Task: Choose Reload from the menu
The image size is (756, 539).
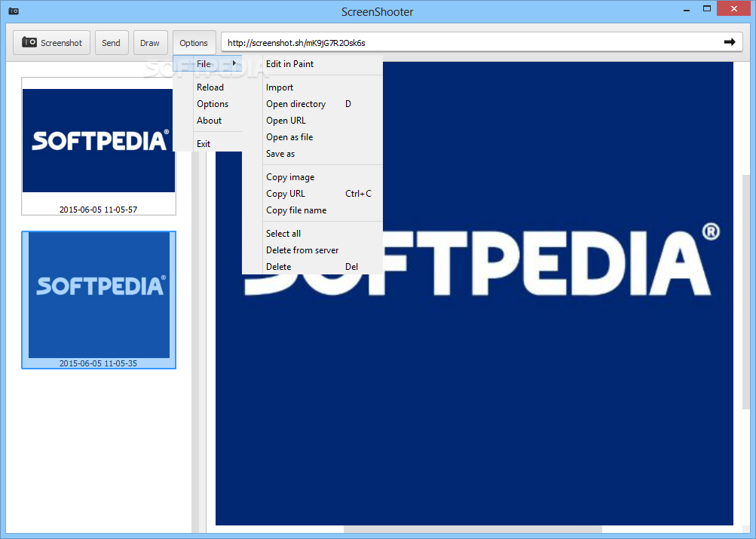Action: click(x=207, y=87)
